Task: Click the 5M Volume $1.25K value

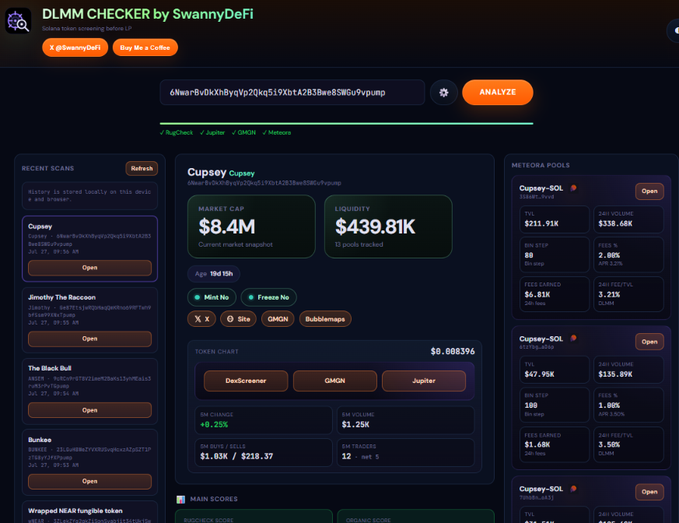Action: [x=356, y=425]
